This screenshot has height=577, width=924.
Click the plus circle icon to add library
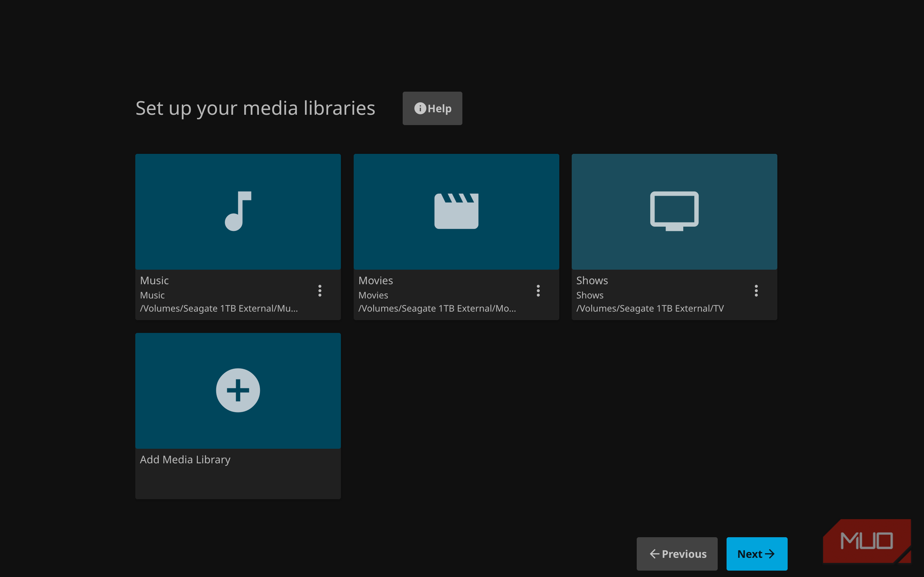238,390
